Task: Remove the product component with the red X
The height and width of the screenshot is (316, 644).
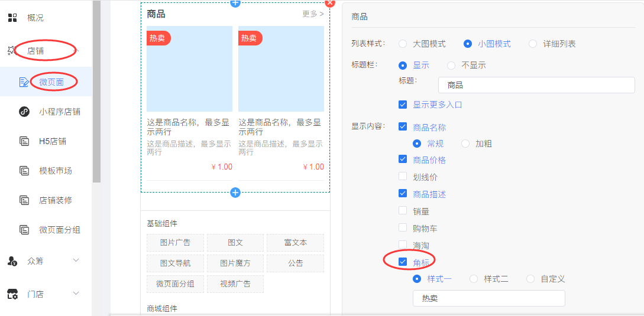Action: pos(330,4)
